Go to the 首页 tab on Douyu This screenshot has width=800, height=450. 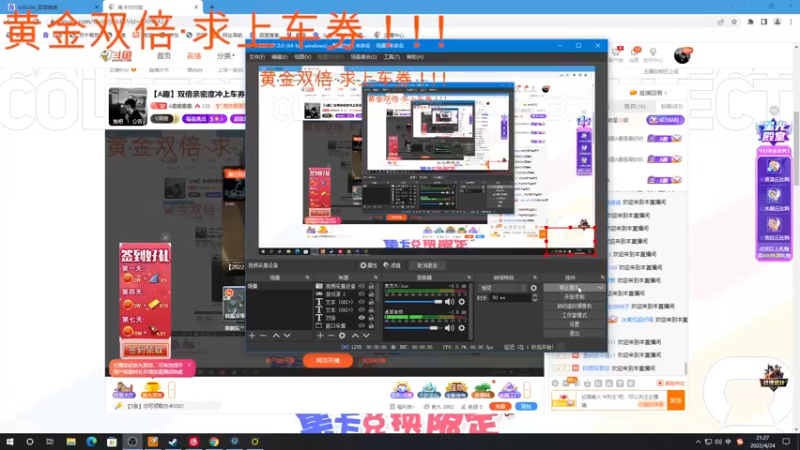164,56
